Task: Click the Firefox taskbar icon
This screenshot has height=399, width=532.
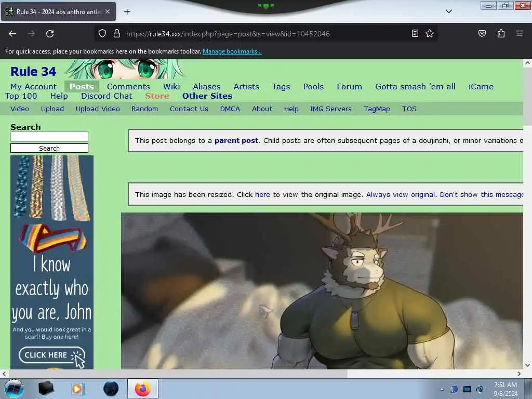Action: point(142,389)
